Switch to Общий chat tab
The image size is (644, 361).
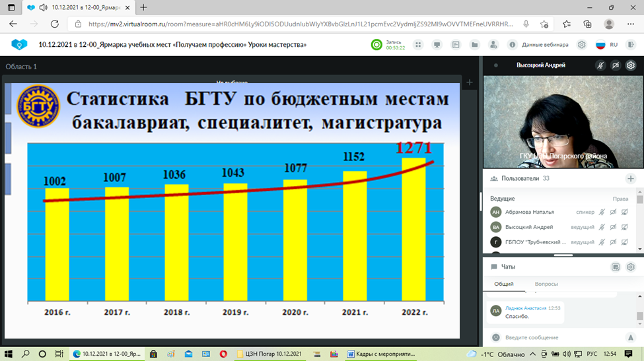coord(503,284)
